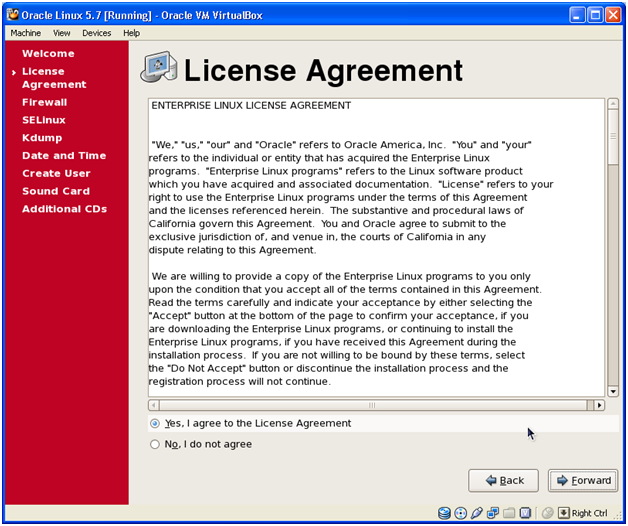Click the Back button
Image resolution: width=628 pixels, height=526 pixels.
(x=503, y=480)
